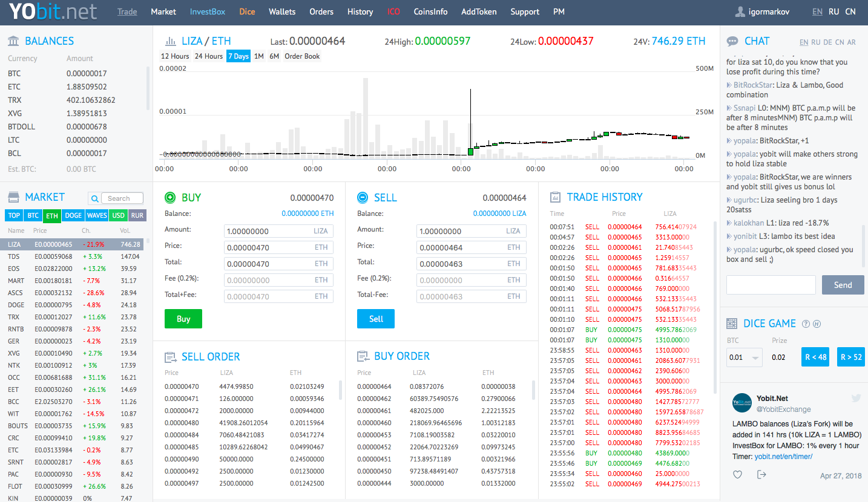Image resolution: width=868 pixels, height=502 pixels.
Task: Click the Buy Order list icon
Action: coord(363,356)
